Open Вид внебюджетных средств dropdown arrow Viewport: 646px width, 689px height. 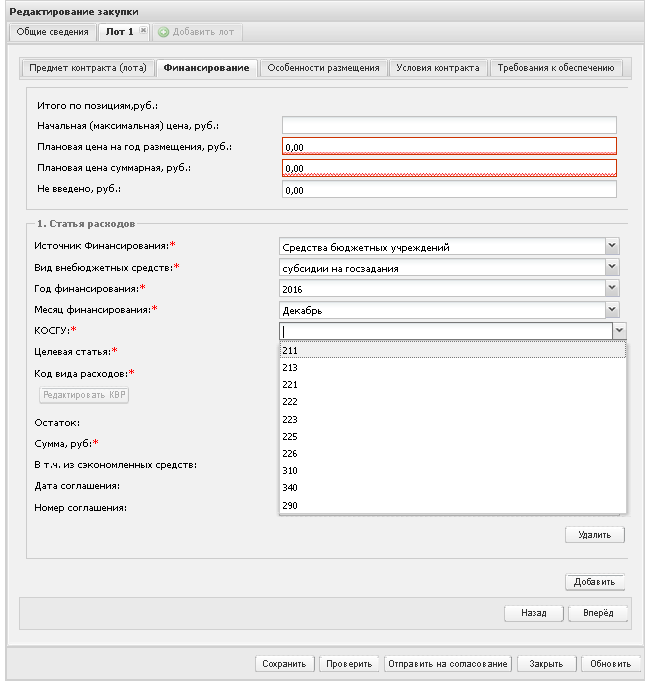click(612, 267)
